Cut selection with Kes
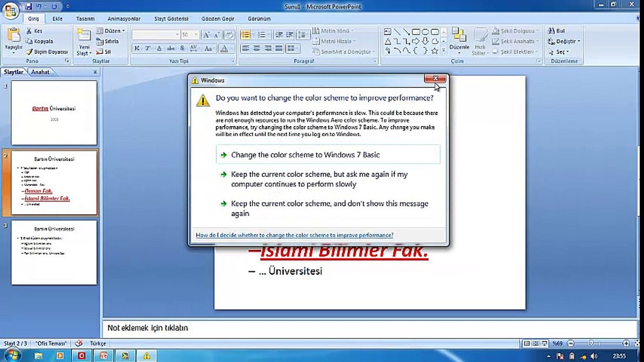Viewport: 644px width, 362px height. 34,31
